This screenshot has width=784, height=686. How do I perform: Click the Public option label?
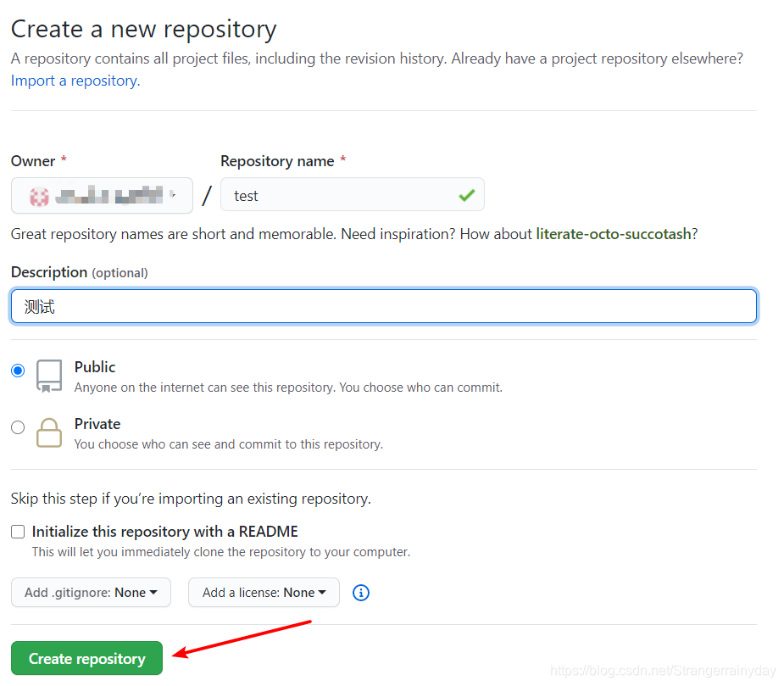click(x=95, y=367)
